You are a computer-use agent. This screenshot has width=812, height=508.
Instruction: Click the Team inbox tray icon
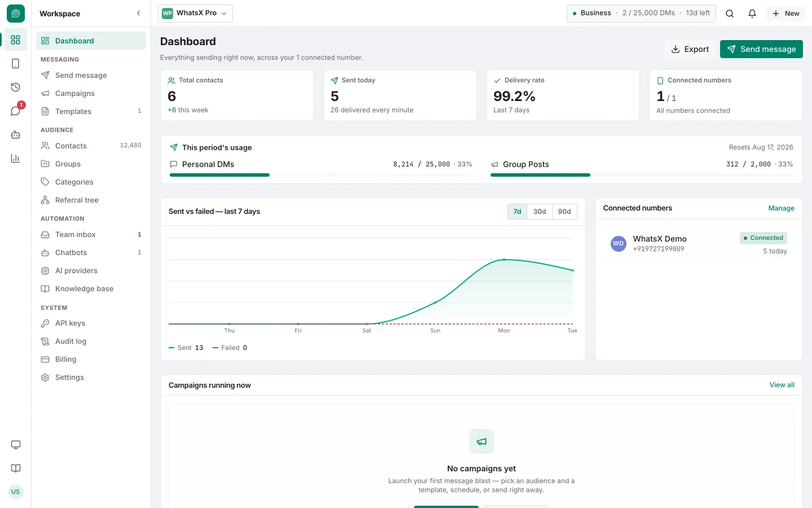pyautogui.click(x=45, y=234)
